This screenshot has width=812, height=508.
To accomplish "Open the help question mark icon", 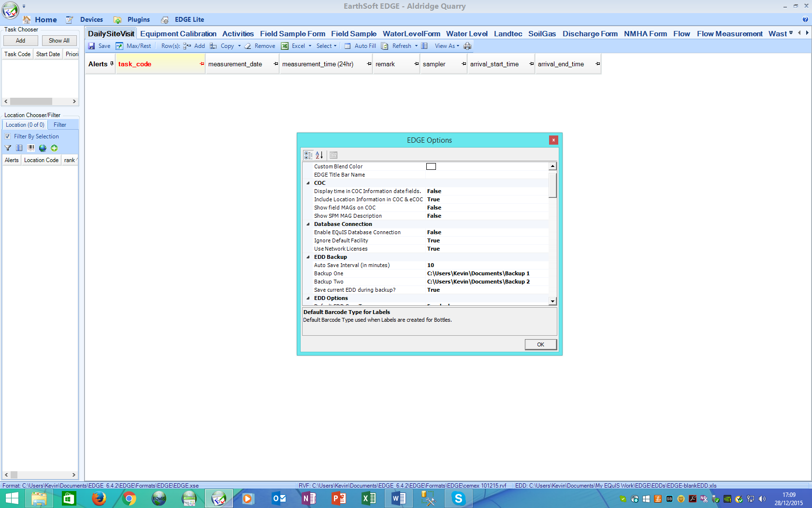I will [x=805, y=20].
